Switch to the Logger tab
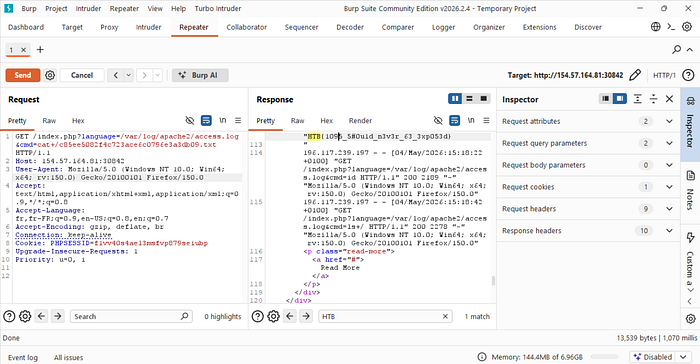This screenshot has width=700, height=364. pos(443,27)
